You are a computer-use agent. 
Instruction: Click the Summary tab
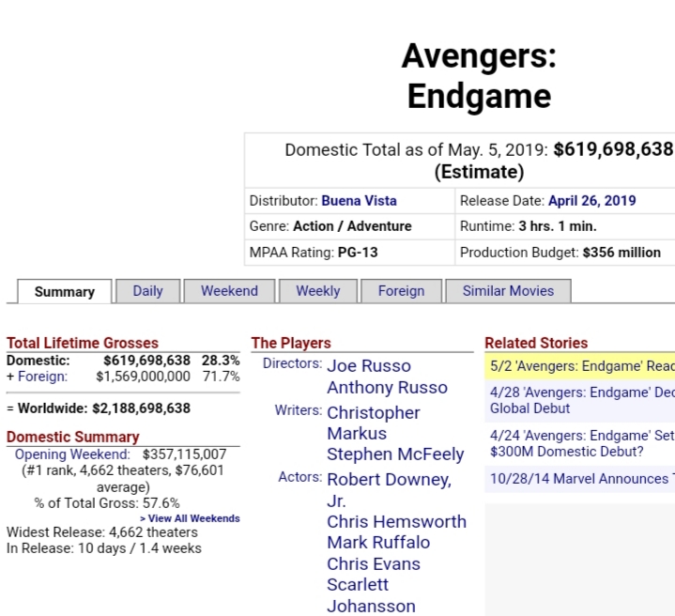pos(65,292)
